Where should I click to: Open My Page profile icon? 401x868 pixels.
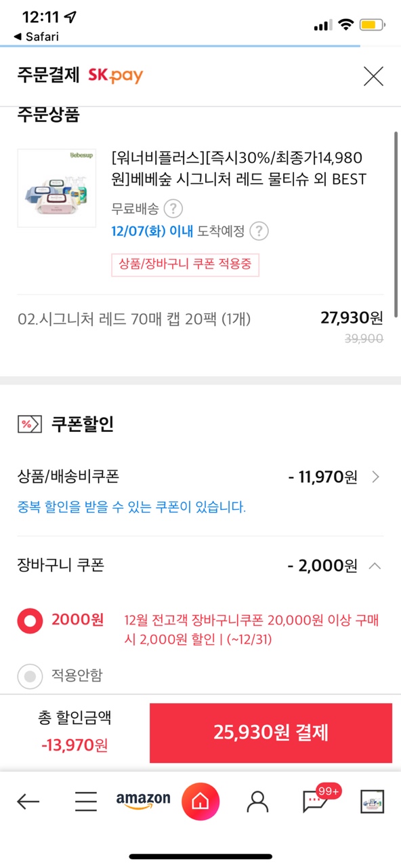[x=258, y=802]
